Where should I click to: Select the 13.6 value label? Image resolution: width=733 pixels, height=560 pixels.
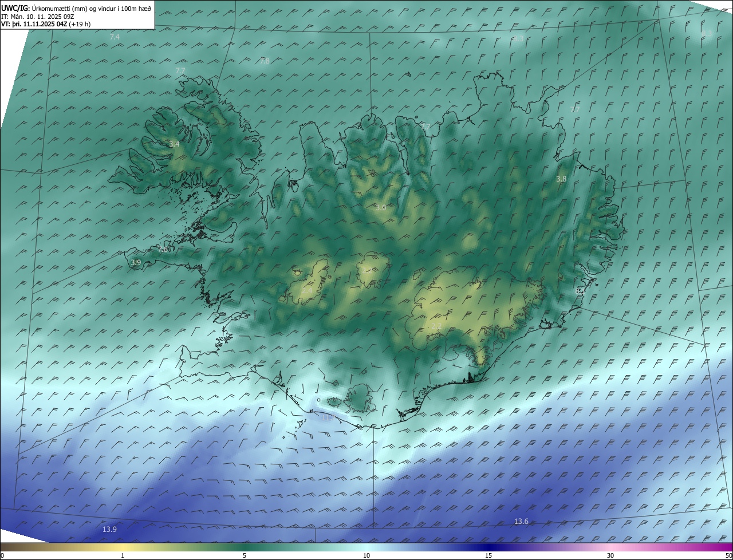[x=521, y=521]
